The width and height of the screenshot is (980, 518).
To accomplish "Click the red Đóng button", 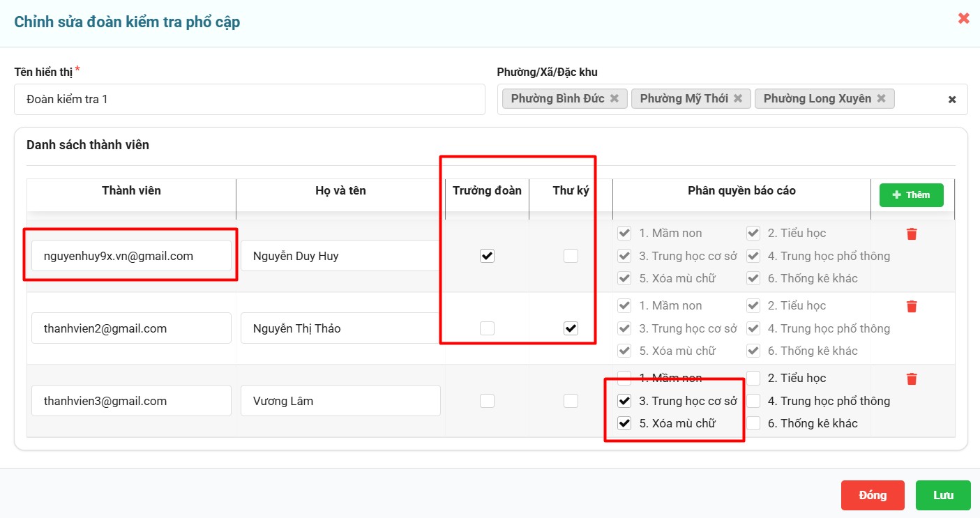I will 872,495.
